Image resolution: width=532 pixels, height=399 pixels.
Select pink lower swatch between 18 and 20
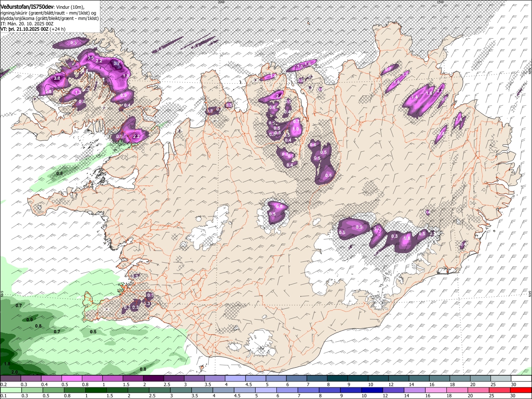pyautogui.click(x=458, y=390)
